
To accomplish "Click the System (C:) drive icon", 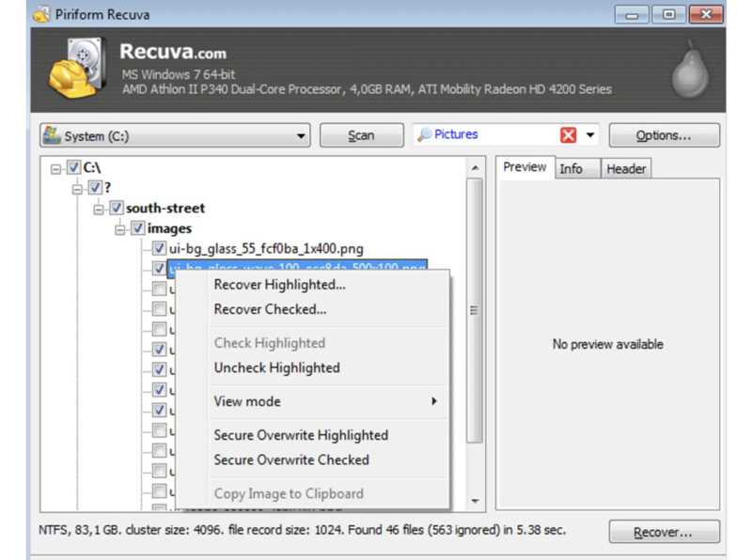I will point(52,135).
